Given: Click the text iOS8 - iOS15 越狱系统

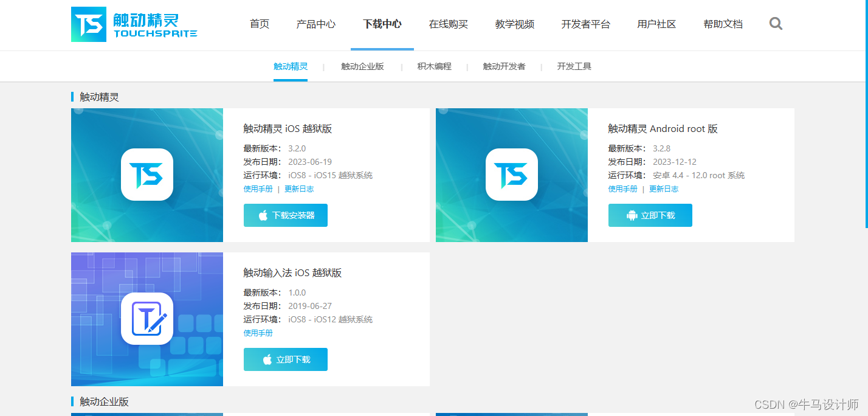Looking at the screenshot, I should tap(331, 175).
